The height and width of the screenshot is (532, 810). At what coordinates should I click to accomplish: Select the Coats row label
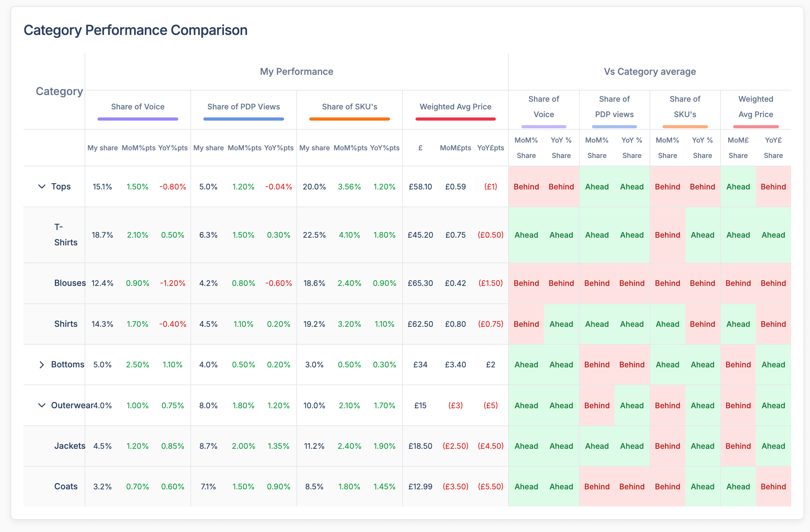(x=66, y=486)
